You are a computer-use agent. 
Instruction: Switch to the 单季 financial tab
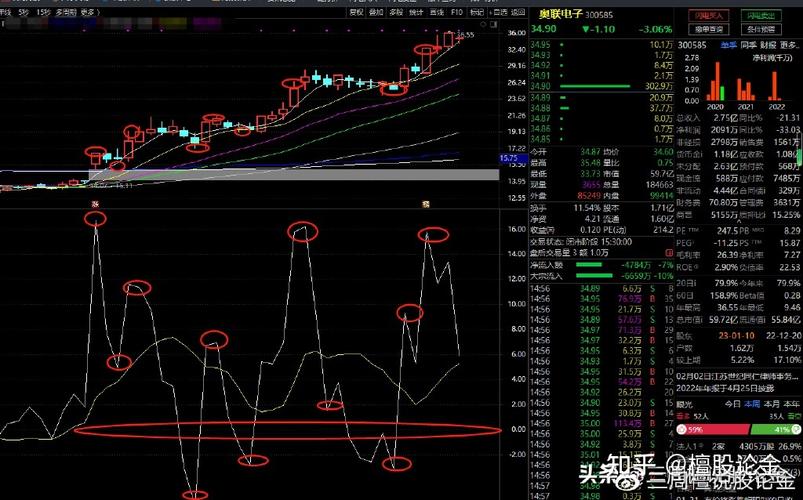click(x=727, y=45)
